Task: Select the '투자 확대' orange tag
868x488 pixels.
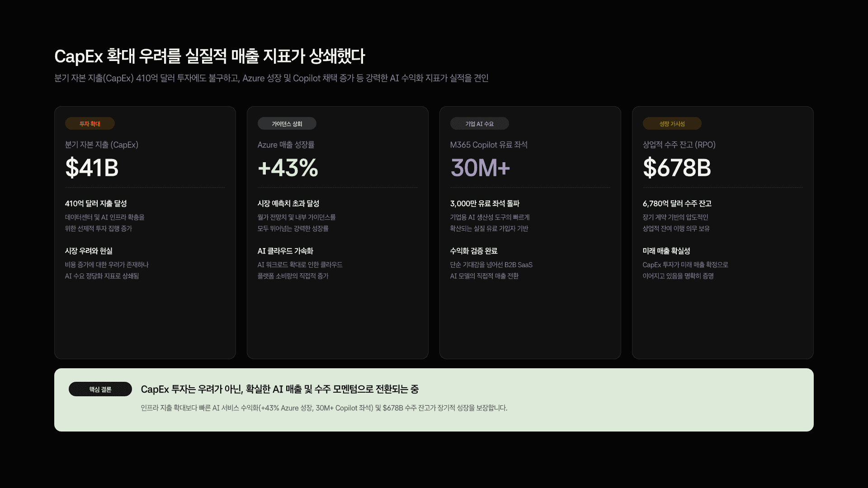Action: coord(90,123)
